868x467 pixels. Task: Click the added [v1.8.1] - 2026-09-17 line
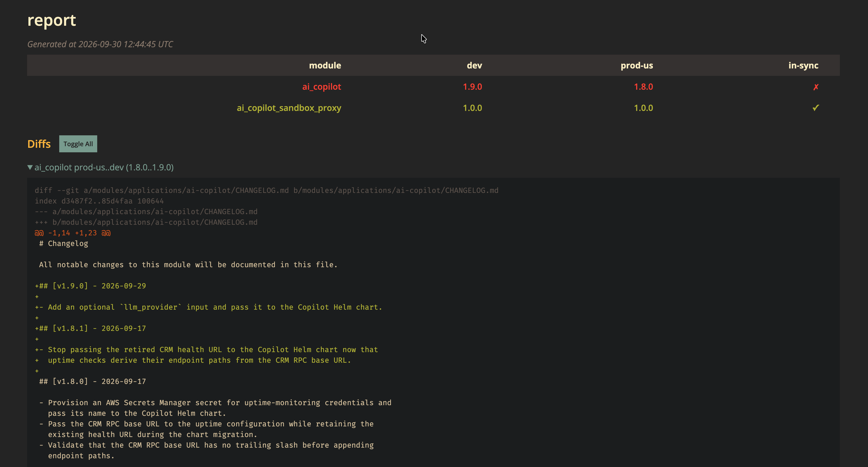coord(90,328)
